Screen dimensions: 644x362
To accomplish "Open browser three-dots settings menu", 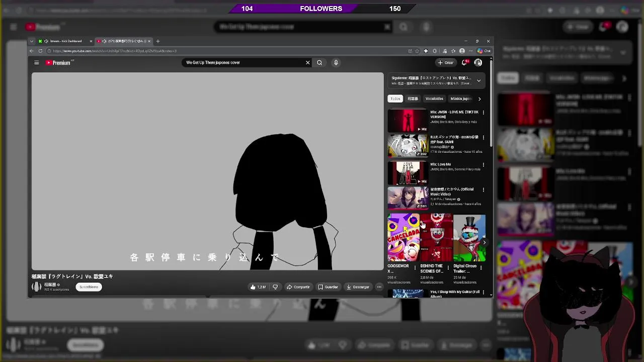I will (x=470, y=51).
